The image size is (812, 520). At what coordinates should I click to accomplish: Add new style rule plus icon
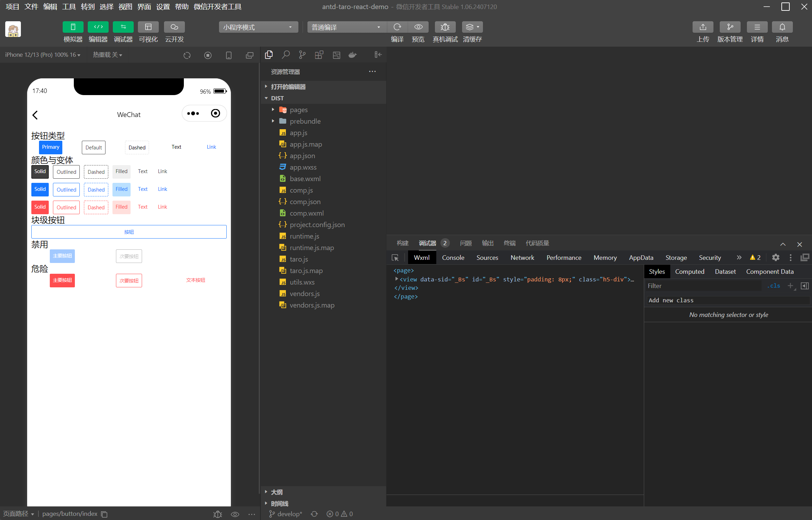[790, 286]
